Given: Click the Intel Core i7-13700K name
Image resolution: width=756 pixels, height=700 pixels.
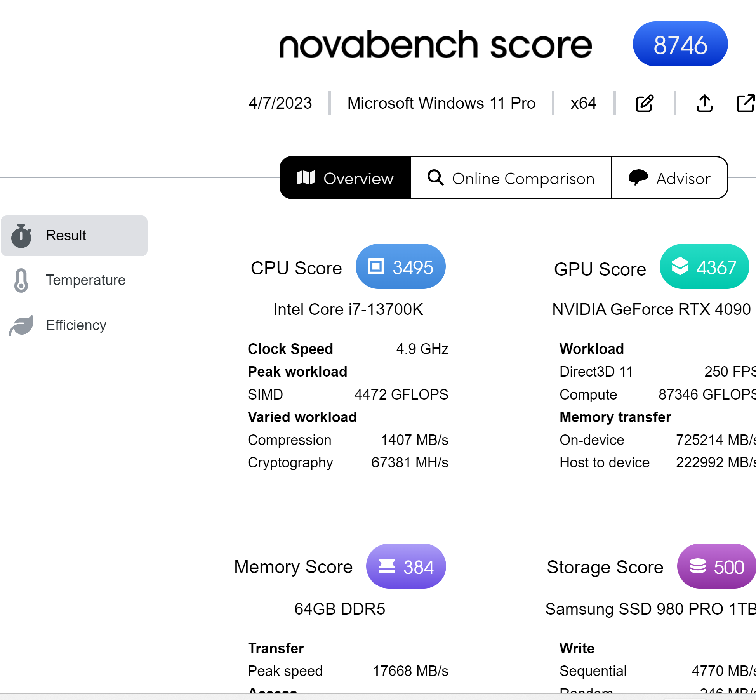Looking at the screenshot, I should click(x=348, y=309).
